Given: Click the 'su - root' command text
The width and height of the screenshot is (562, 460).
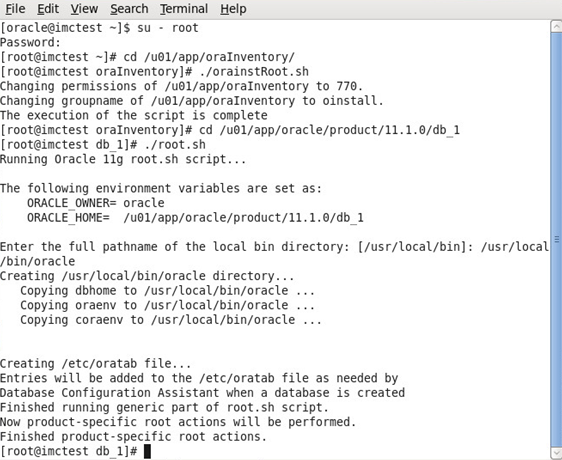Looking at the screenshot, I should (168, 28).
